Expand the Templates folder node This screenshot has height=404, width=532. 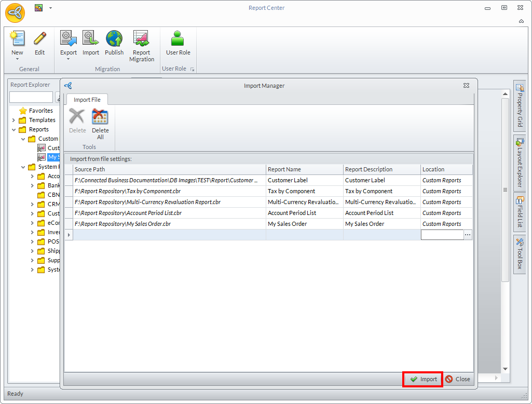point(13,120)
